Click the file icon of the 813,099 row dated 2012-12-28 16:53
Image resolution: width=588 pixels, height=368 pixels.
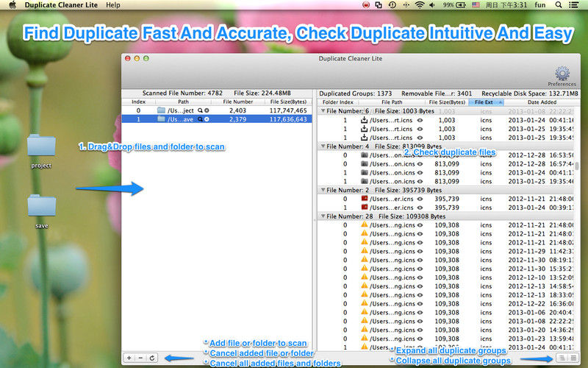(x=364, y=155)
